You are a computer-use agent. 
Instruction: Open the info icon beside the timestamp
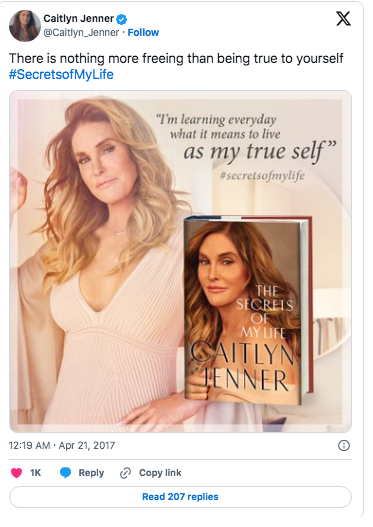tap(343, 446)
